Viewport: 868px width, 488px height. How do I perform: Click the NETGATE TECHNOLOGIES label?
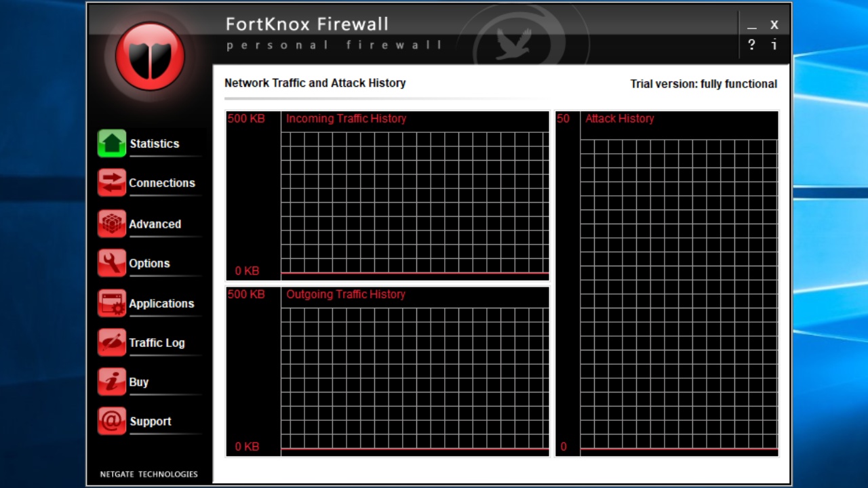click(149, 474)
